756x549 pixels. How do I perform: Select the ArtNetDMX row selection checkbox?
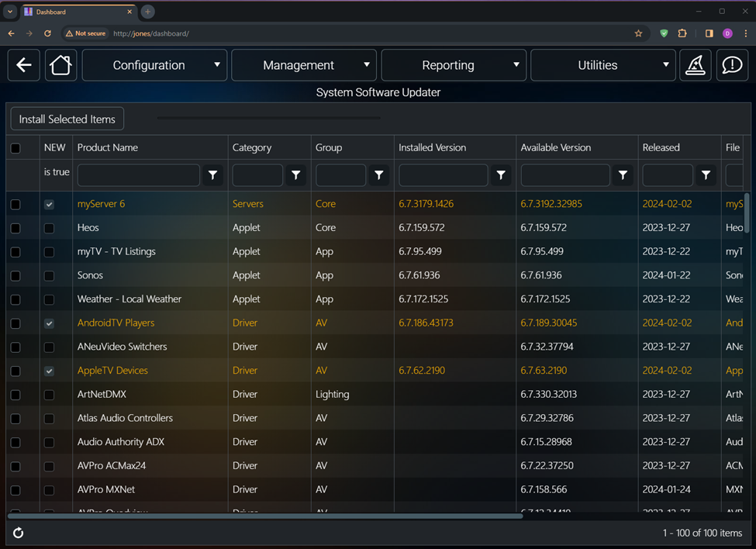click(16, 395)
